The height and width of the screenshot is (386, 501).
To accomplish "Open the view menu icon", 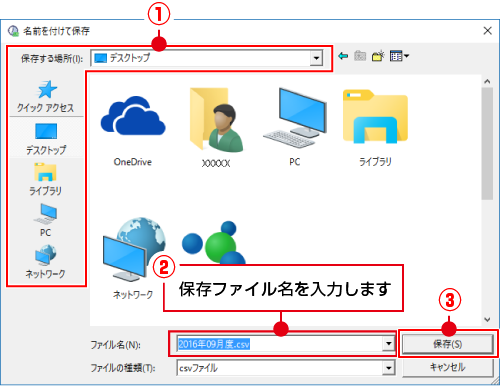I will (x=399, y=56).
